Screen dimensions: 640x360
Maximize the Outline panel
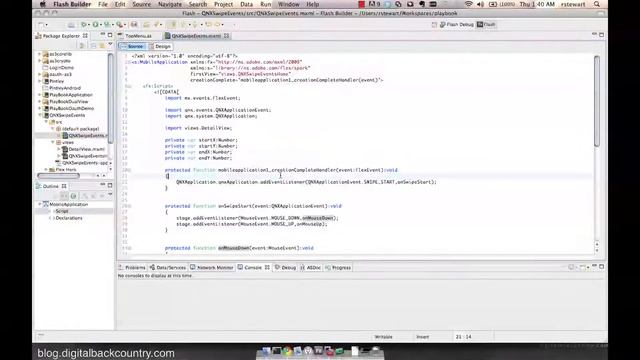coord(110,185)
